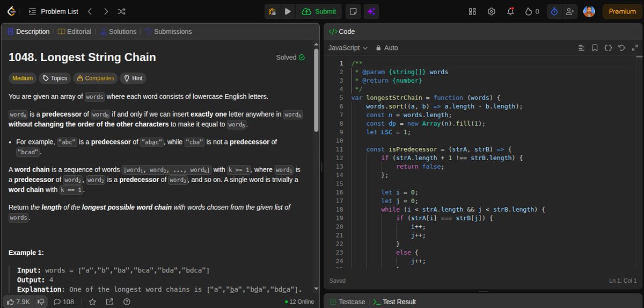Open the help question-mark icon
The image size is (644, 308).
click(x=127, y=302)
